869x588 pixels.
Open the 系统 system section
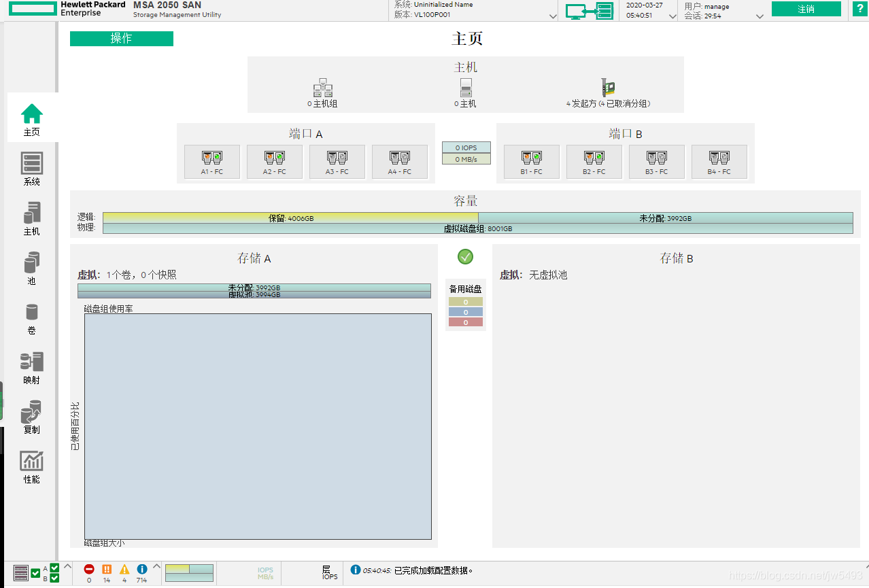tap(32, 163)
